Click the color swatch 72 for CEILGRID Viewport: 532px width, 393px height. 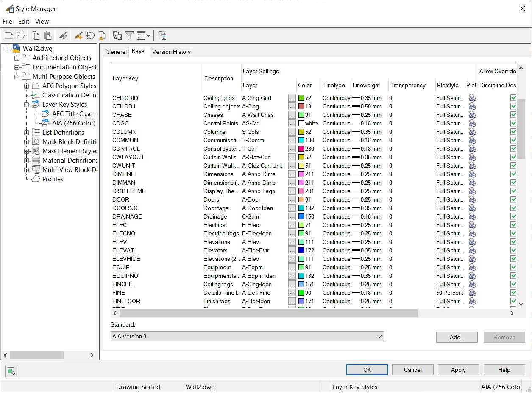[301, 98]
